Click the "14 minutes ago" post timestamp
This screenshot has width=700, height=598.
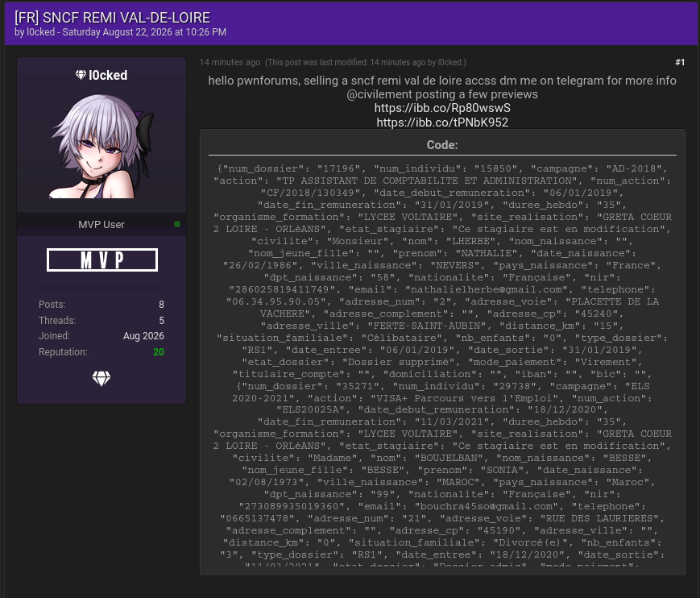(x=230, y=62)
